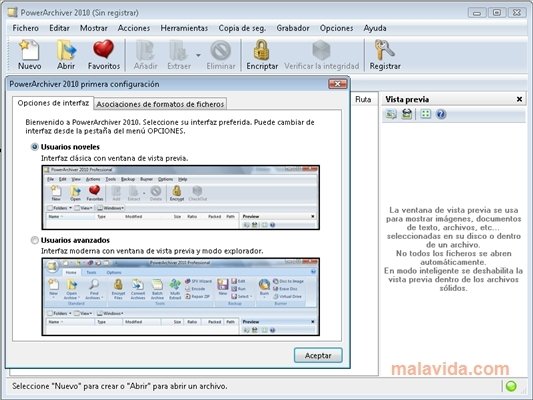
Task: Click the Eliminar toolbar icon
Action: pos(221,55)
